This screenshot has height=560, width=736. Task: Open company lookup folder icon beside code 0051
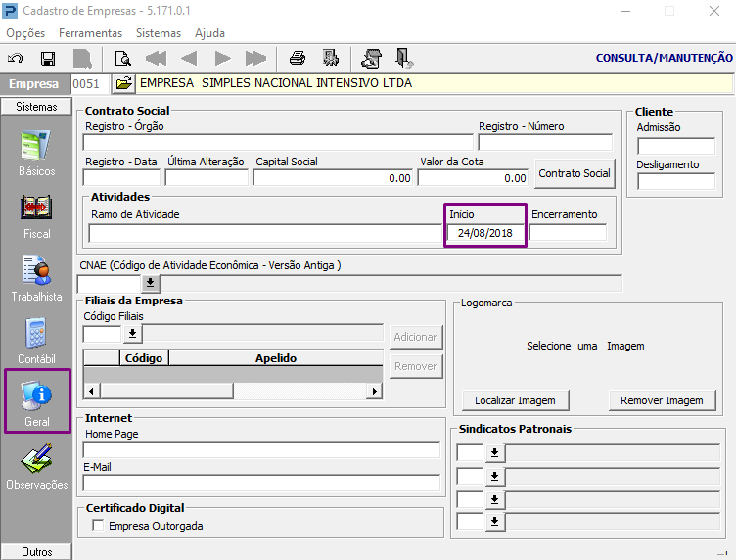click(123, 84)
